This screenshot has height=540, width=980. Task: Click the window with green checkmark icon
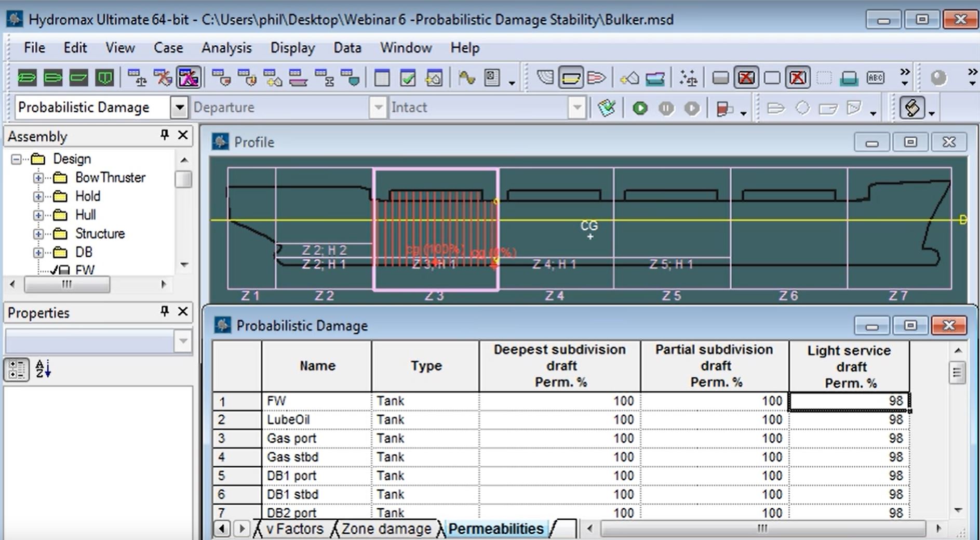tap(408, 78)
